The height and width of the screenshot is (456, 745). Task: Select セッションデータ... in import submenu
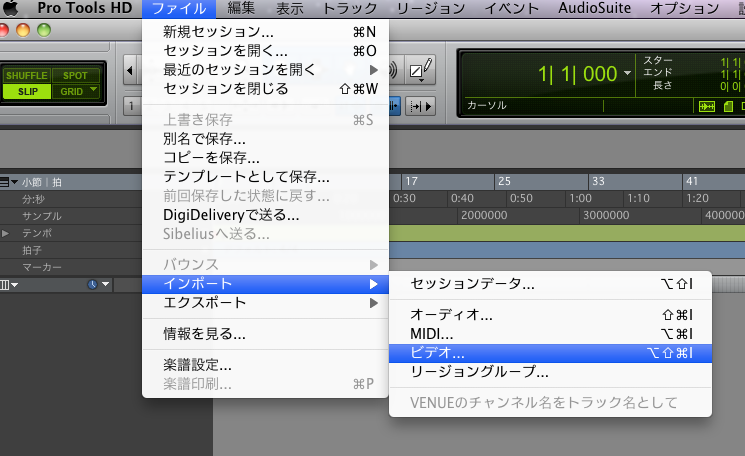coord(550,284)
